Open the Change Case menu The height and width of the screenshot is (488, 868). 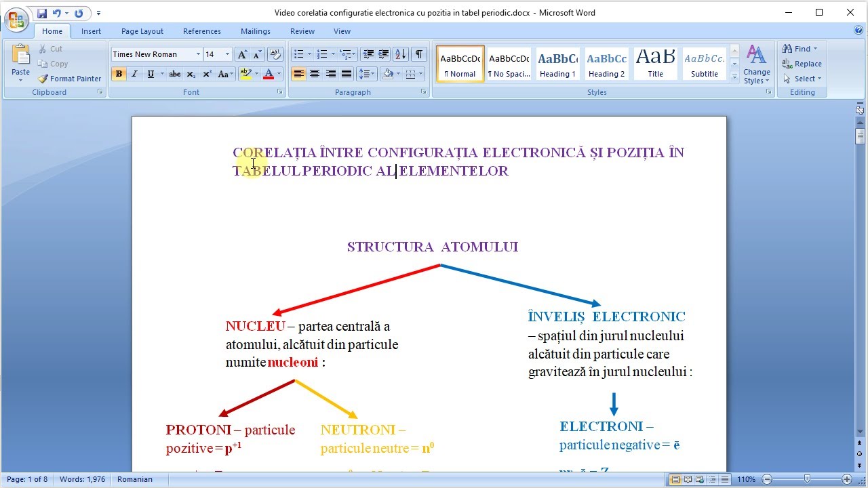point(225,74)
